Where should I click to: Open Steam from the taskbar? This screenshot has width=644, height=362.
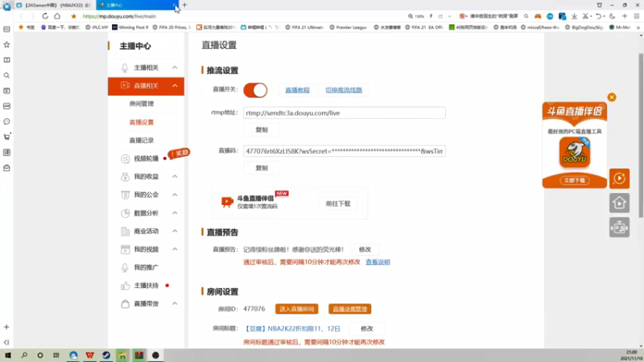[x=106, y=355]
